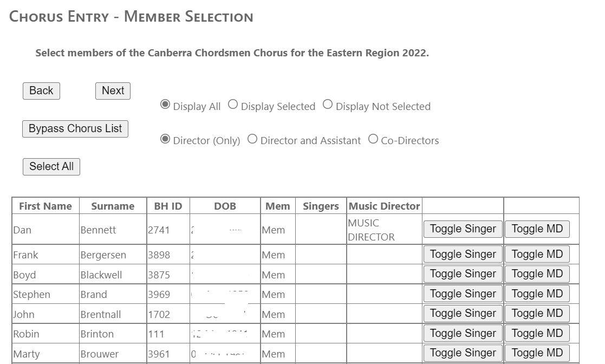
Task: Click the Surname column header
Action: [113, 206]
